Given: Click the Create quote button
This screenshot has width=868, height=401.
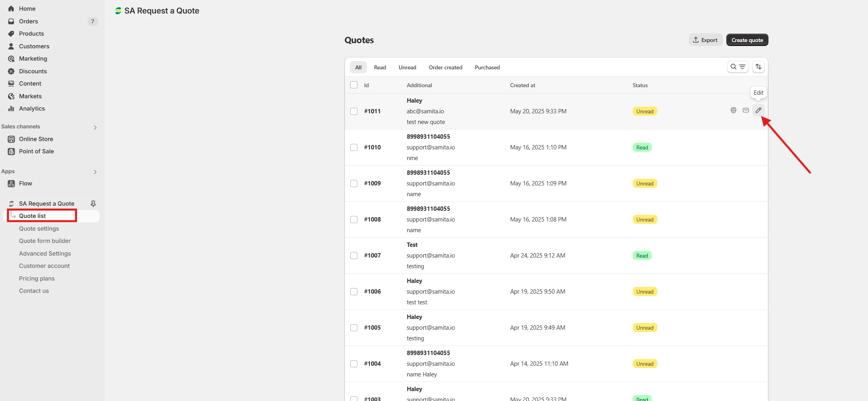Looking at the screenshot, I should coord(747,40).
